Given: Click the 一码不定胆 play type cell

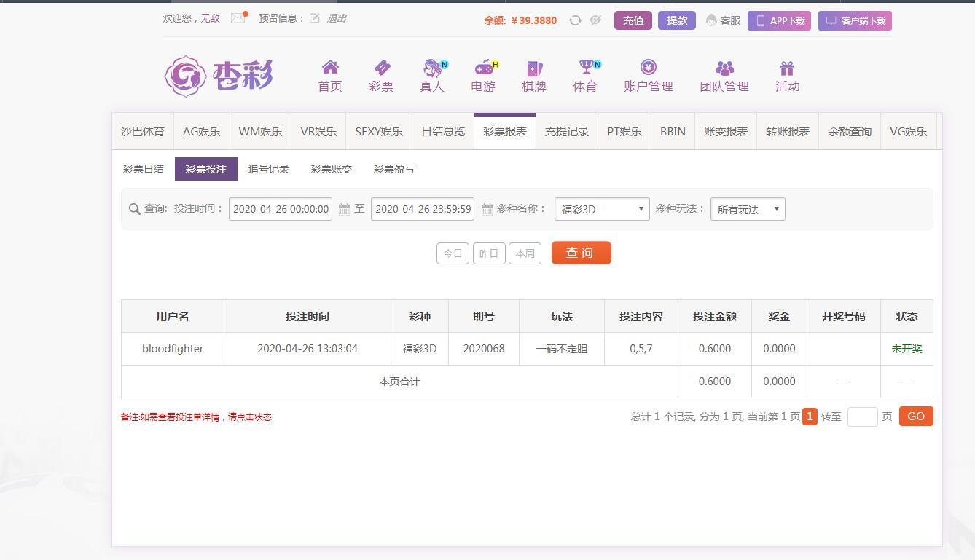Looking at the screenshot, I should coord(562,349).
